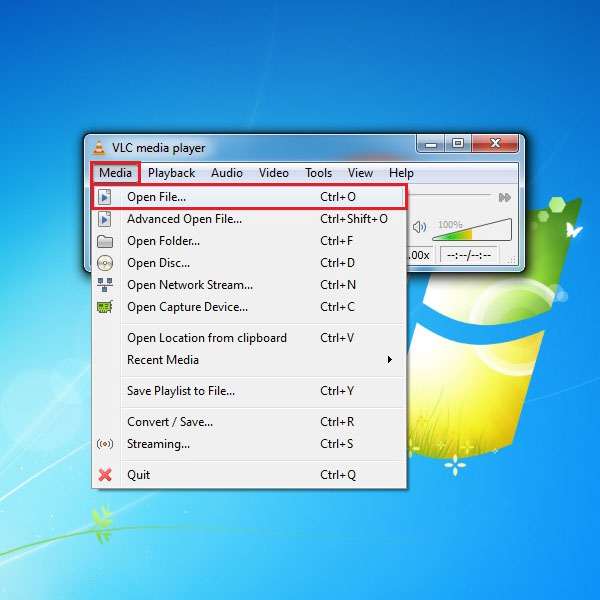This screenshot has height=600, width=600.
Task: Click the red X Quit icon
Action: [105, 475]
